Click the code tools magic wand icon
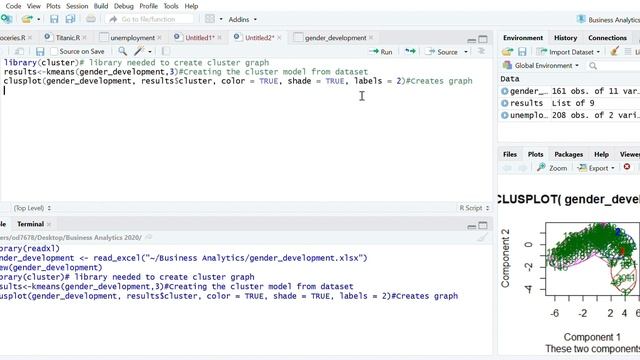Viewport: 640px width, 360px height. pyautogui.click(x=140, y=51)
